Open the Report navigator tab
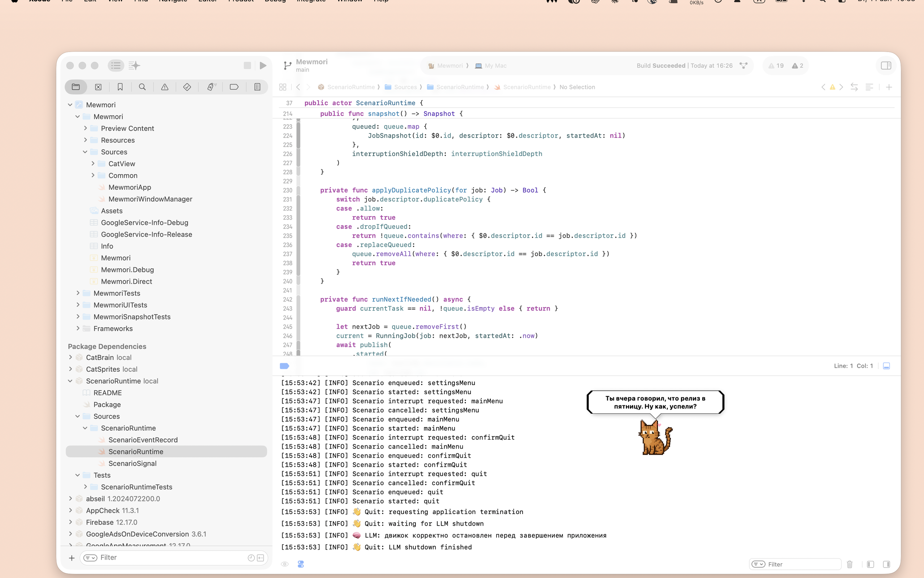 [257, 87]
